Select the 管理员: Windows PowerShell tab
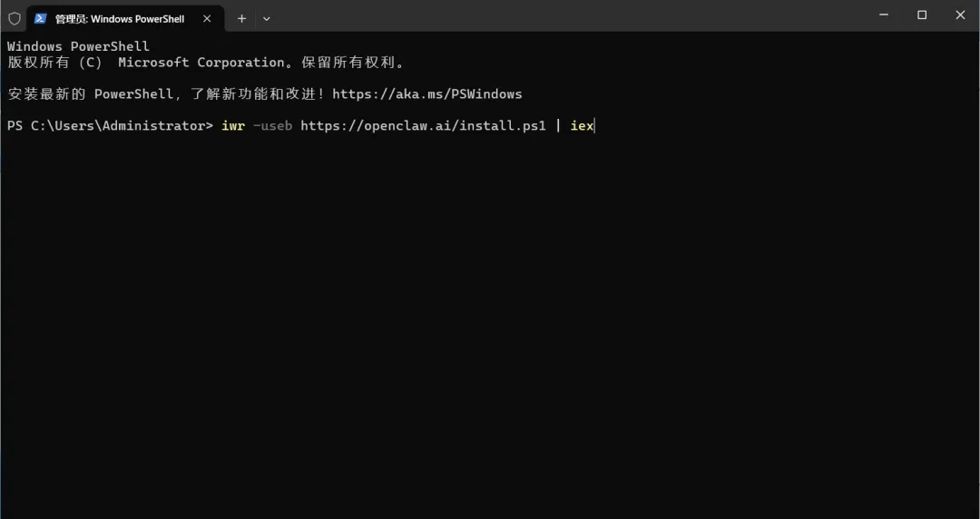The image size is (980, 519). click(120, 18)
